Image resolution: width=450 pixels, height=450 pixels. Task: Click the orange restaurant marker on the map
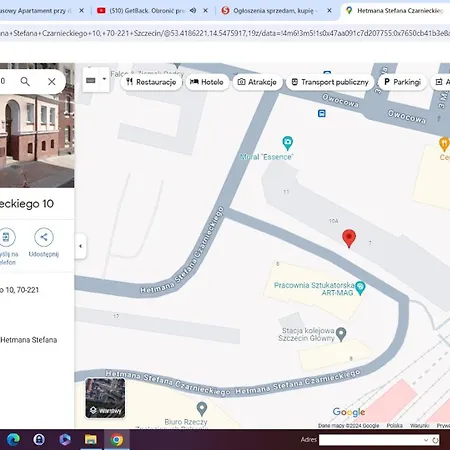(444, 144)
